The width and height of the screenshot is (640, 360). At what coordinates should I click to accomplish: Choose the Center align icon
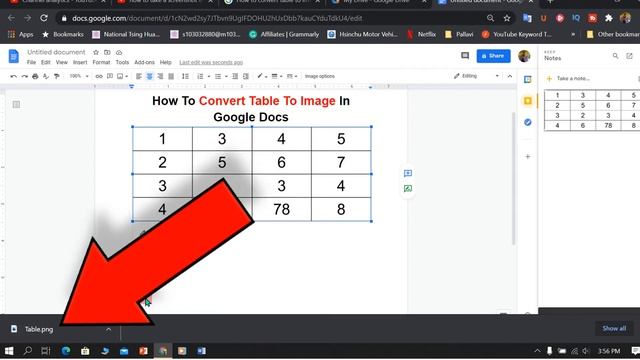(149, 76)
